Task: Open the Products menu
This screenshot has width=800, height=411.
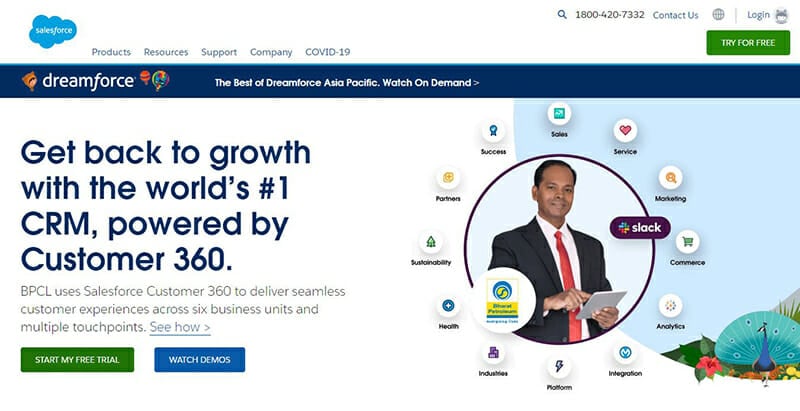Action: 111,52
